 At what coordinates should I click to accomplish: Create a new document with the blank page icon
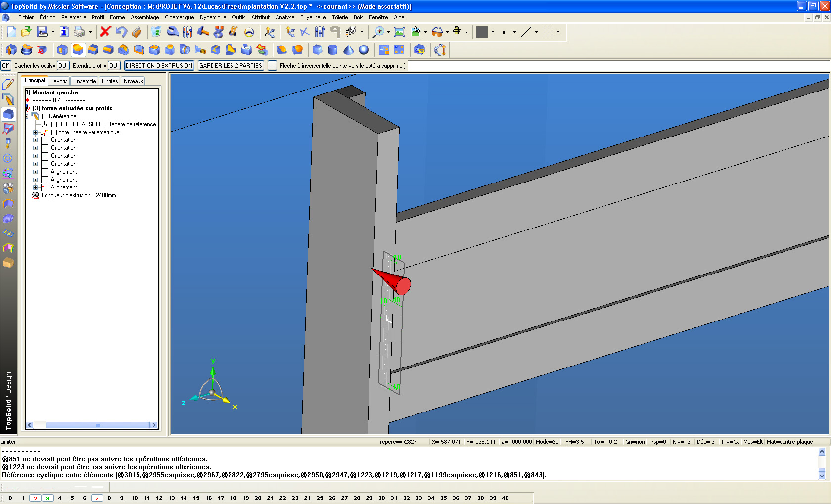click(11, 32)
